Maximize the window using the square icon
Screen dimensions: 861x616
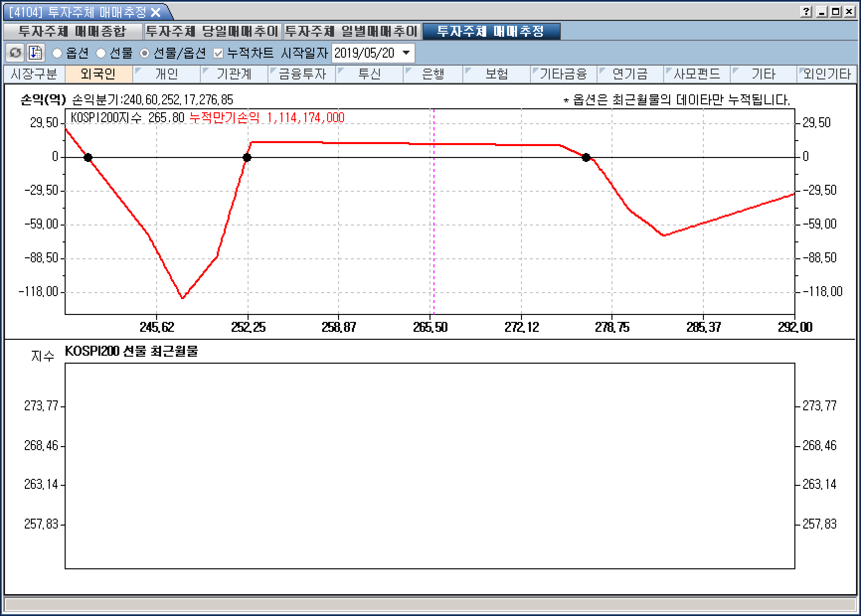click(836, 12)
